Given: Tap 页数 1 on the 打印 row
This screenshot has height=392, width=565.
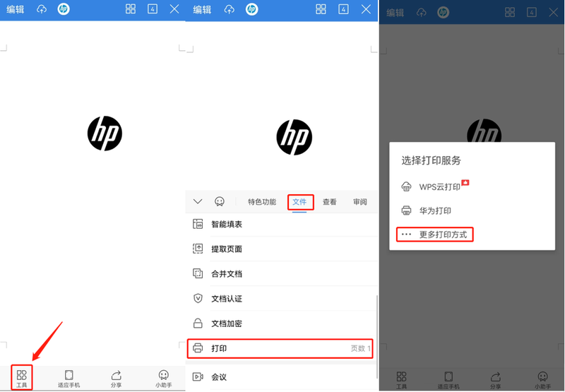Looking at the screenshot, I should pos(360,349).
